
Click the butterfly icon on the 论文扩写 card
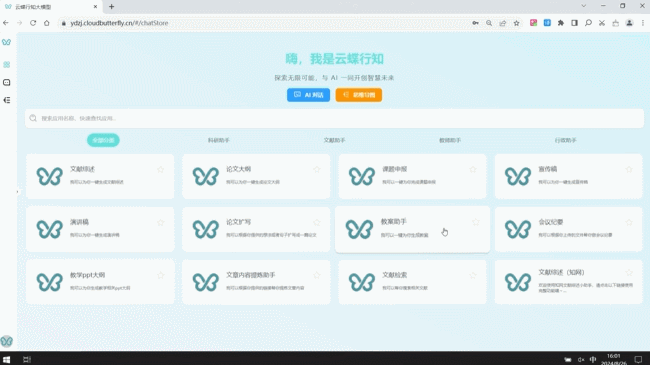206,229
